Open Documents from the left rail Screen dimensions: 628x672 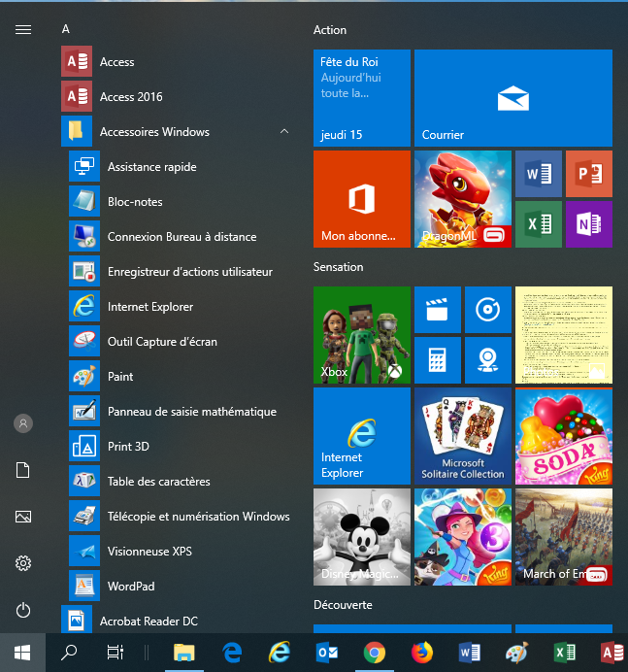(23, 470)
